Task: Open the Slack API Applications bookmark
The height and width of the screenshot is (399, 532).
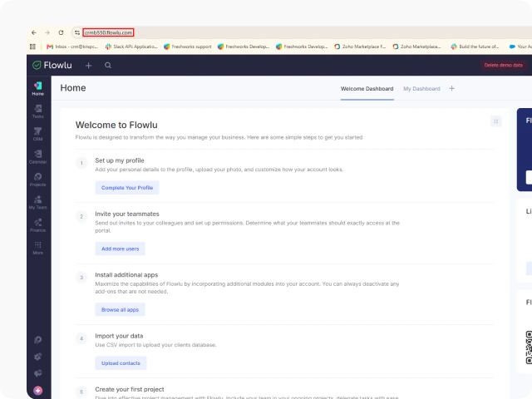Action: click(131, 47)
